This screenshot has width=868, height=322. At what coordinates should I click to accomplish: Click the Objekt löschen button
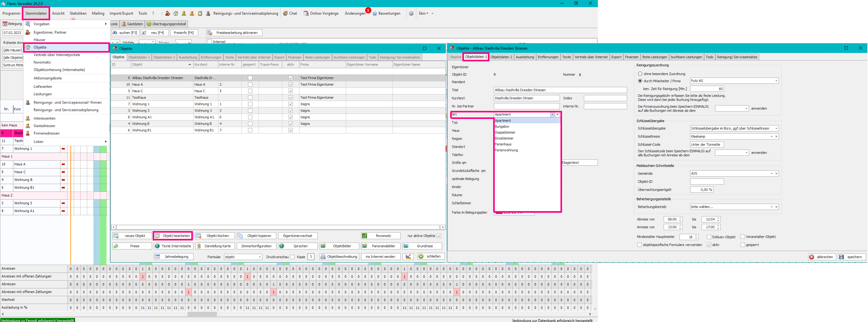click(215, 236)
